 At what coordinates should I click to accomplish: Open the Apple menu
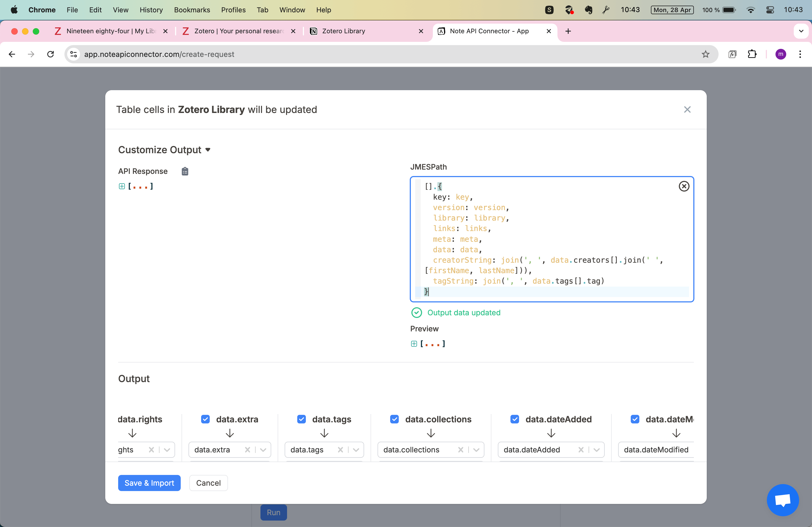[x=14, y=10]
